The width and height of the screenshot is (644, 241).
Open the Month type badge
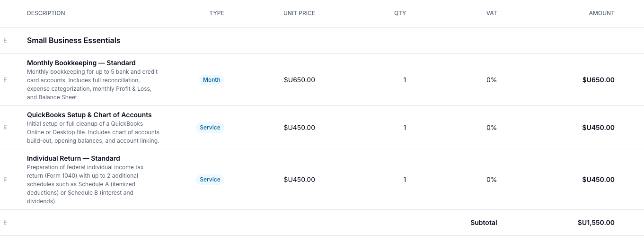click(212, 80)
